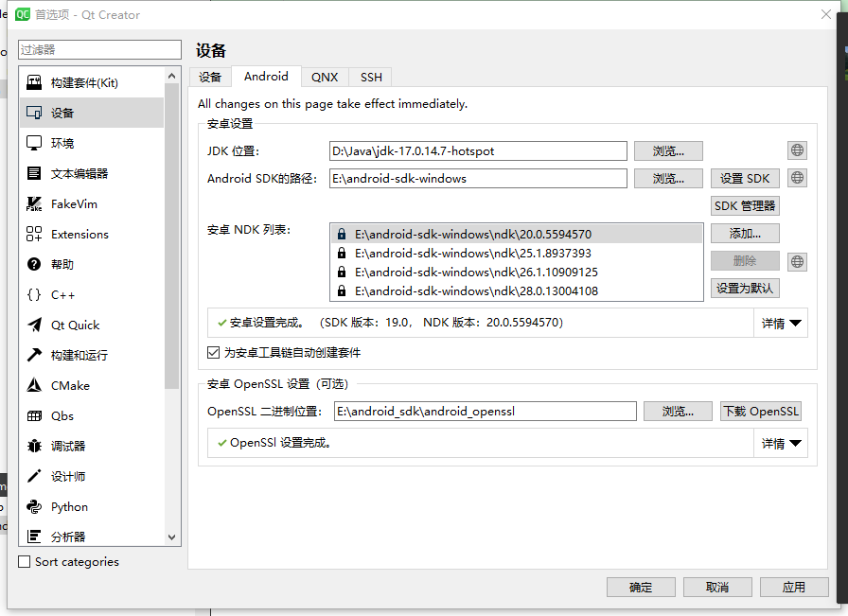Viewport: 848px width, 616px height.
Task: Click the globe icon next to JDK 位置
Action: tap(797, 150)
